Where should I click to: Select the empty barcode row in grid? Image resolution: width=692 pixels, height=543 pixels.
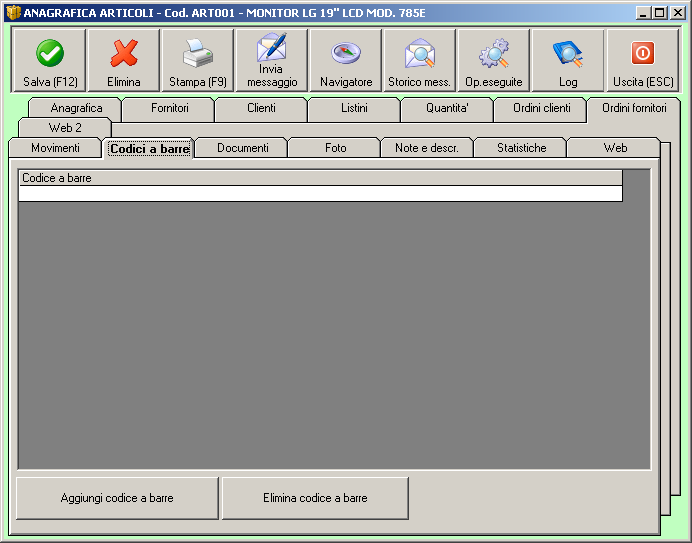pos(320,194)
